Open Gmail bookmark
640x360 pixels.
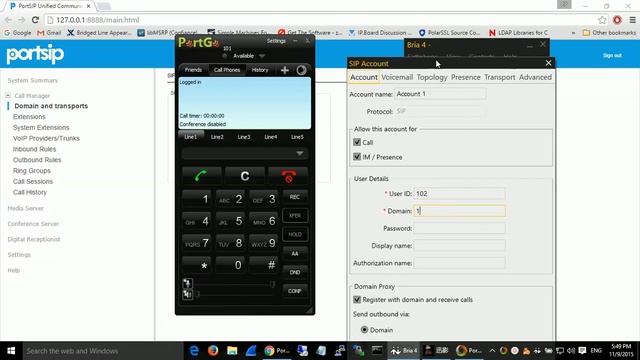[x=49, y=33]
